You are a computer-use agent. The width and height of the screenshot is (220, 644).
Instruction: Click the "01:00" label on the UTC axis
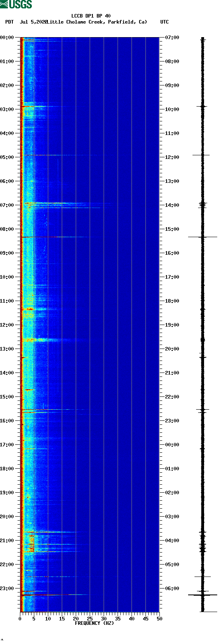coord(172,469)
